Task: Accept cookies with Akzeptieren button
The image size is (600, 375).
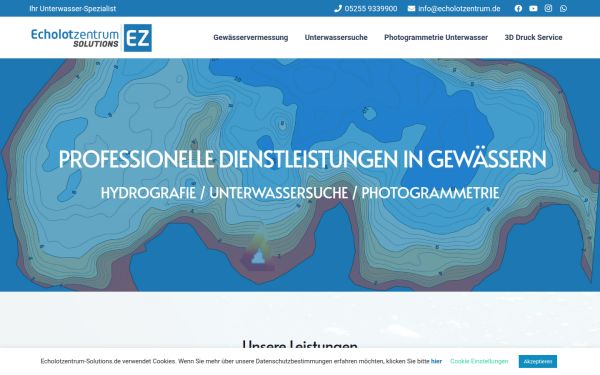Action: [538, 361]
